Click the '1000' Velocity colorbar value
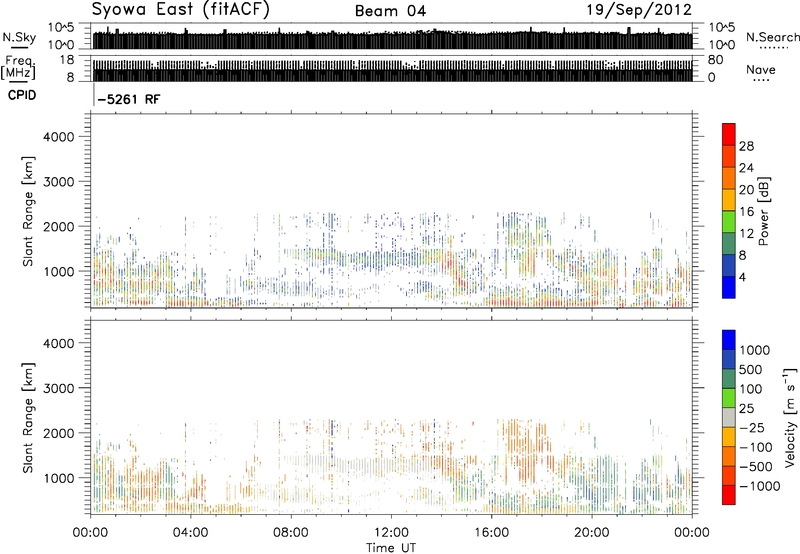The image size is (800, 554). point(755,350)
